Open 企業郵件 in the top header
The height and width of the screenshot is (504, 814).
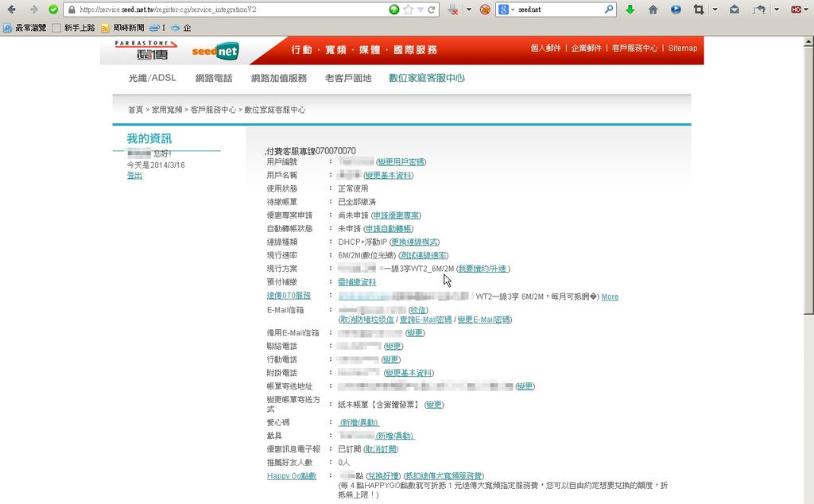(x=586, y=48)
